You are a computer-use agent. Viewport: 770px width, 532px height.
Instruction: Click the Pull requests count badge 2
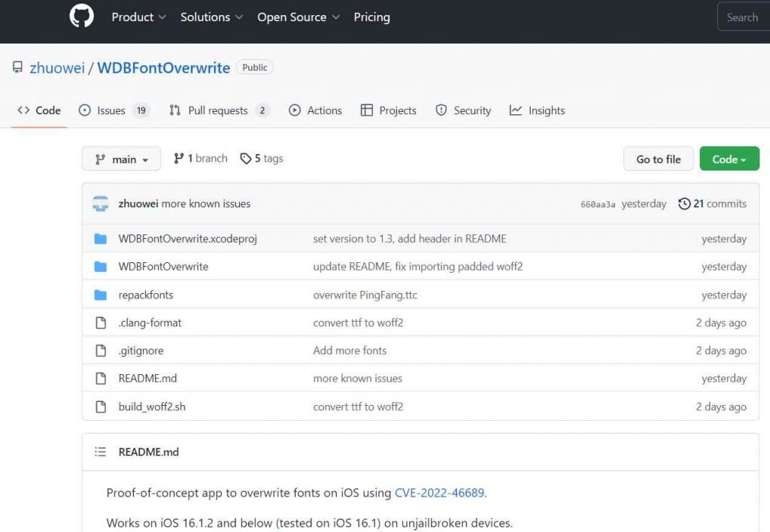[x=262, y=110]
